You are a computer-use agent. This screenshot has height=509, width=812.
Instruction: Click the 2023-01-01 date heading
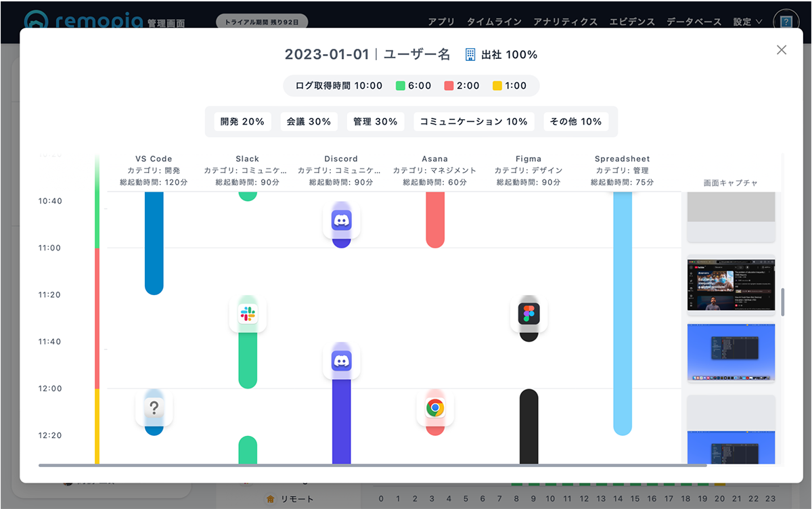[327, 55]
